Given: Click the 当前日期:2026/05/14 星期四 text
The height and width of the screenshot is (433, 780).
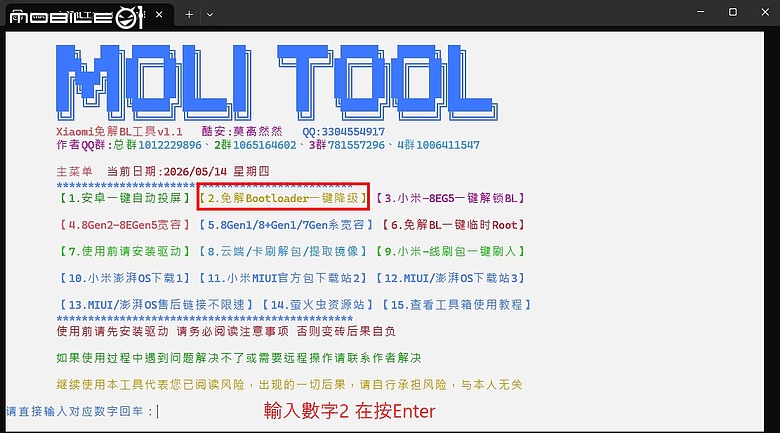Looking at the screenshot, I should [188, 172].
